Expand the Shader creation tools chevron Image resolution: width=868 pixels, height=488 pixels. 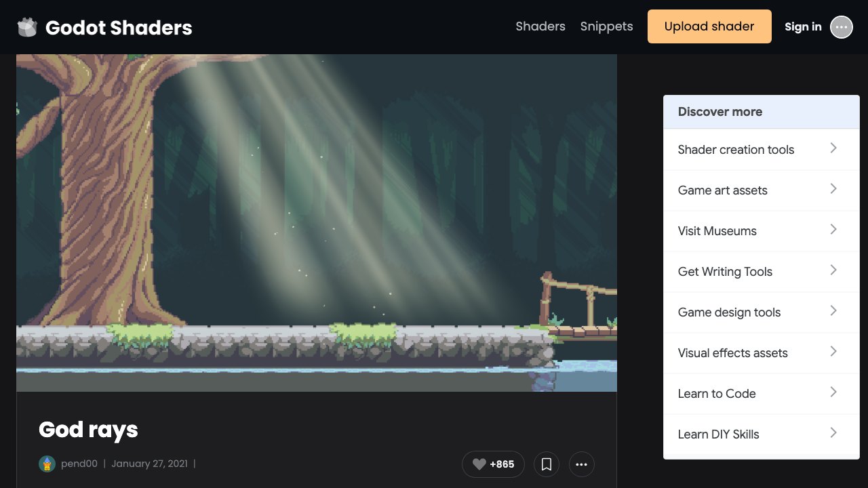834,148
